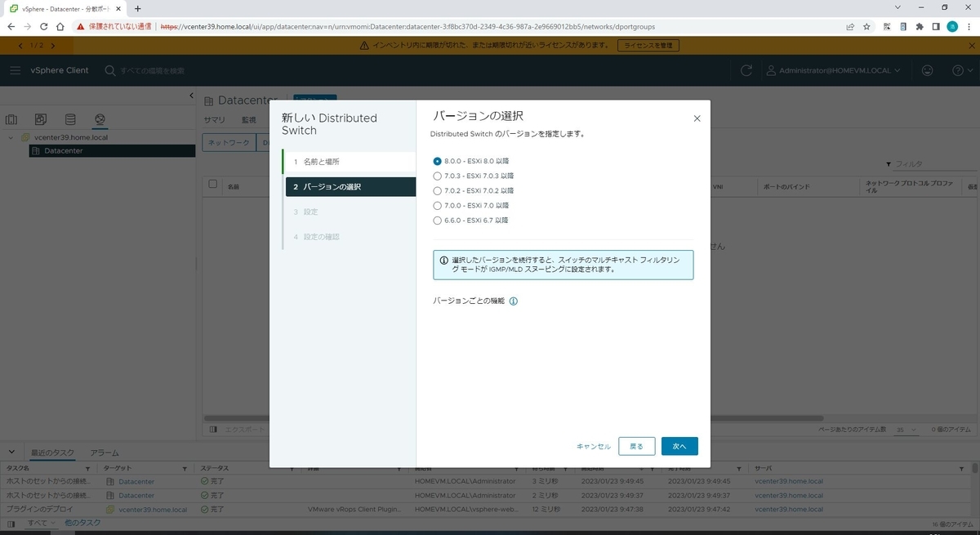Image resolution: width=980 pixels, height=535 pixels.
Task: Click ライセンスを管理 button in the banner
Action: 648,45
